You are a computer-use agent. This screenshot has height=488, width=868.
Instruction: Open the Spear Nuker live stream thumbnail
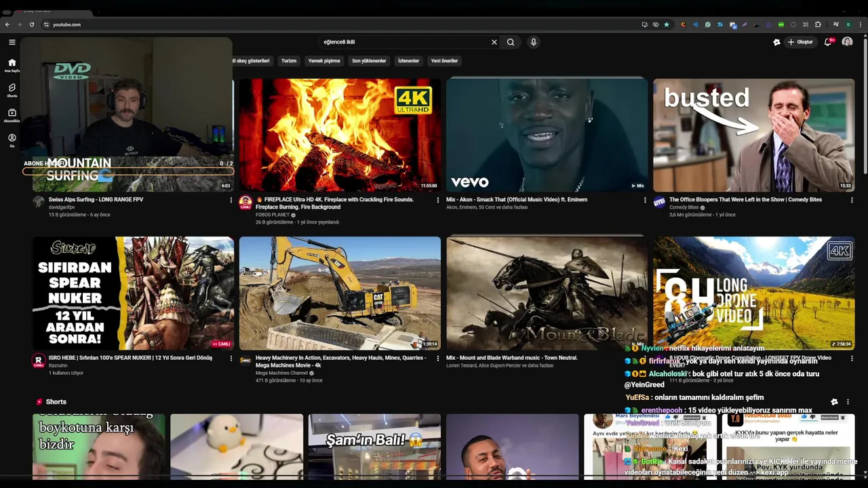[133, 293]
